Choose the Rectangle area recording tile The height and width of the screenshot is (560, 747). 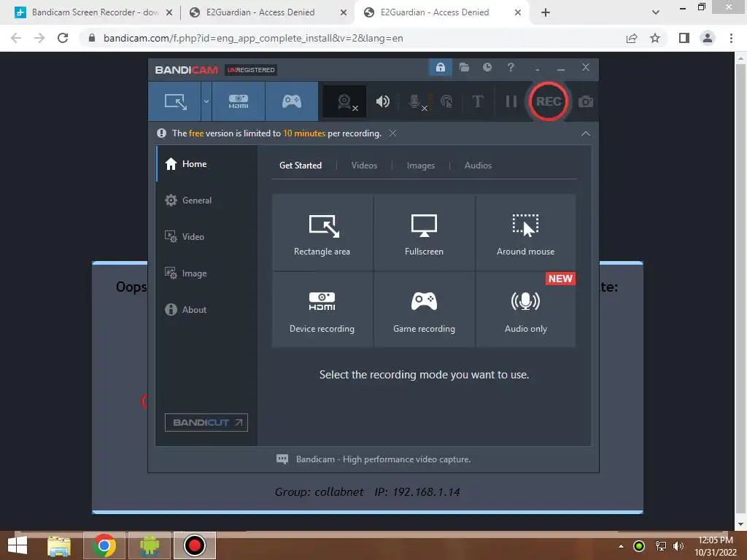(322, 232)
